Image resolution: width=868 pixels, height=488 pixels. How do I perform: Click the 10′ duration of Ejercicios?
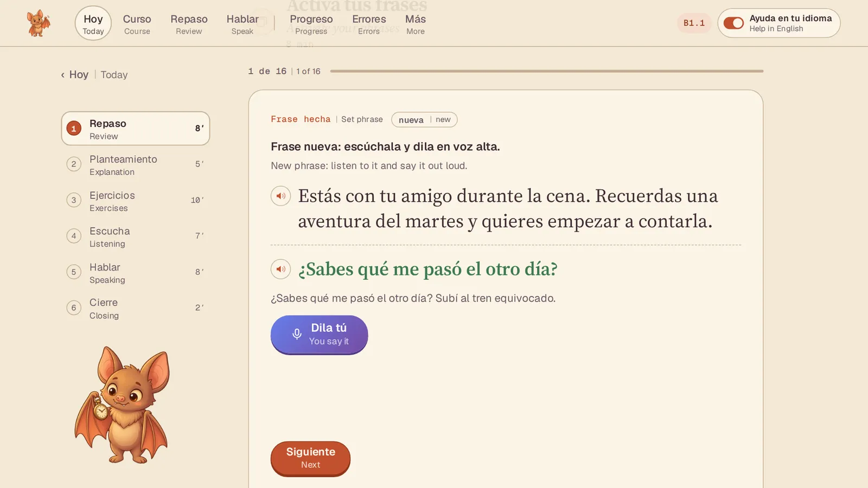[197, 200]
